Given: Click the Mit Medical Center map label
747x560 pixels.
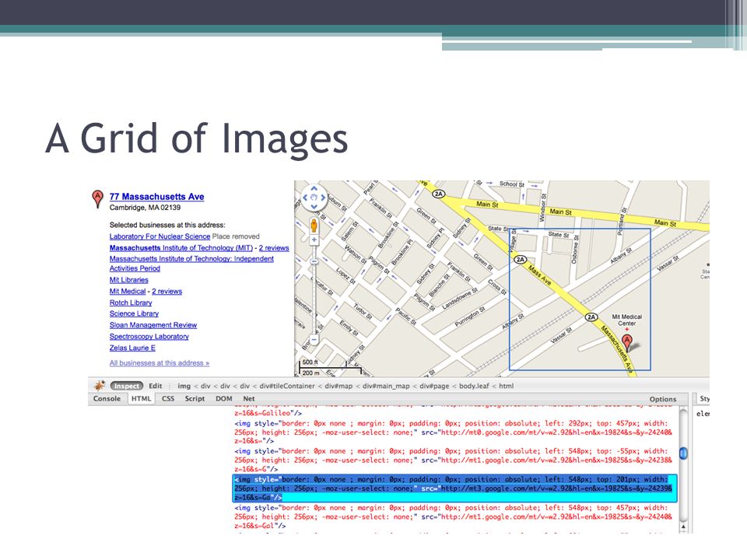Looking at the screenshot, I should pyautogui.click(x=626, y=320).
